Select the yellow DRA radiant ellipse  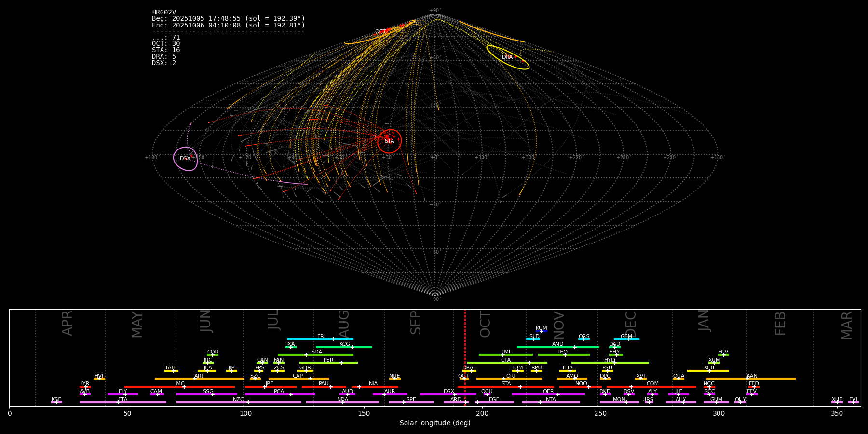(508, 57)
